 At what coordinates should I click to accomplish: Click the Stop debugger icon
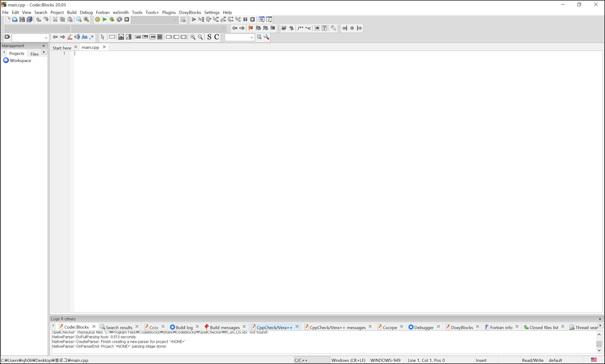(252, 19)
